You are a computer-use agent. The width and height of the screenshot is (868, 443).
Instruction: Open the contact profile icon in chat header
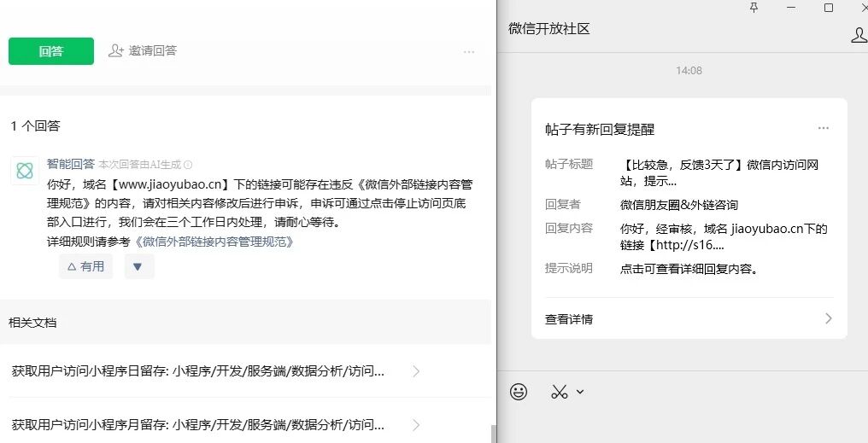point(859,35)
